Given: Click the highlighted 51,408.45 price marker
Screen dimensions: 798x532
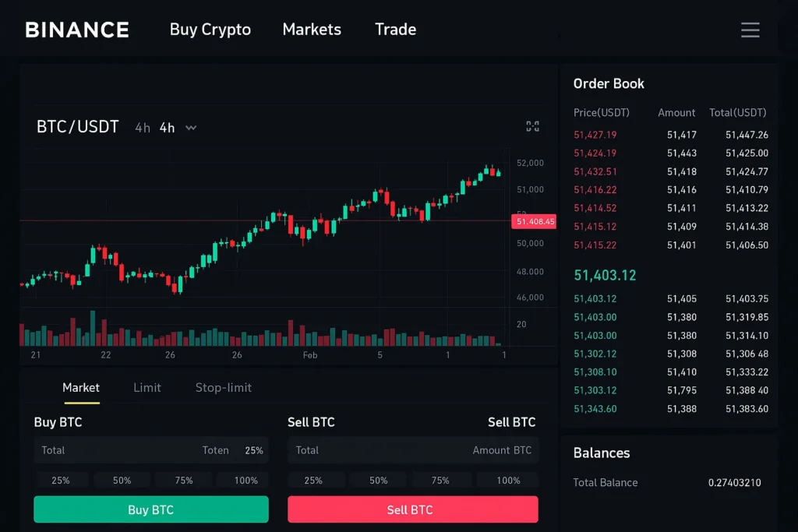Looking at the screenshot, I should coord(534,221).
